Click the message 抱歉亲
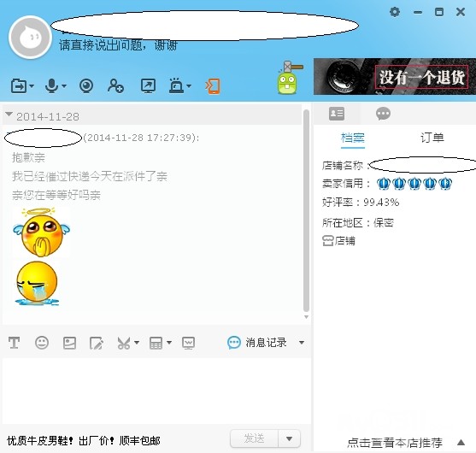 [x=28, y=157]
